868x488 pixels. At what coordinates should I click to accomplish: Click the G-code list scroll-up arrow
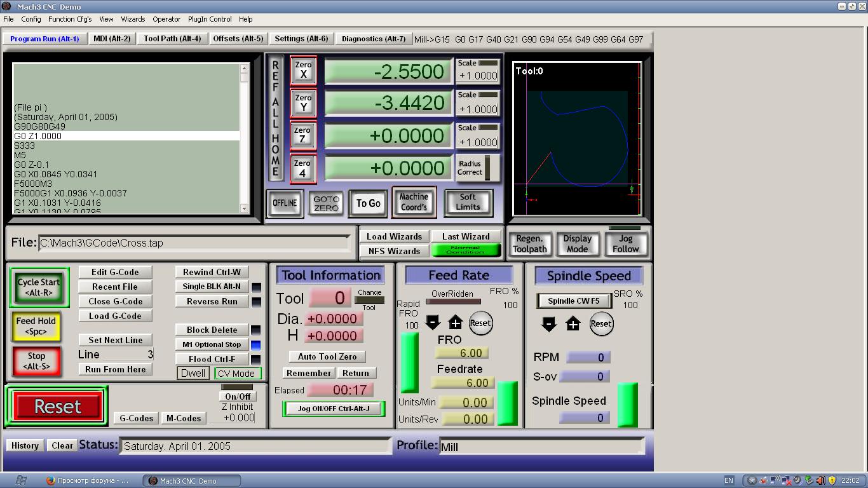(x=245, y=67)
